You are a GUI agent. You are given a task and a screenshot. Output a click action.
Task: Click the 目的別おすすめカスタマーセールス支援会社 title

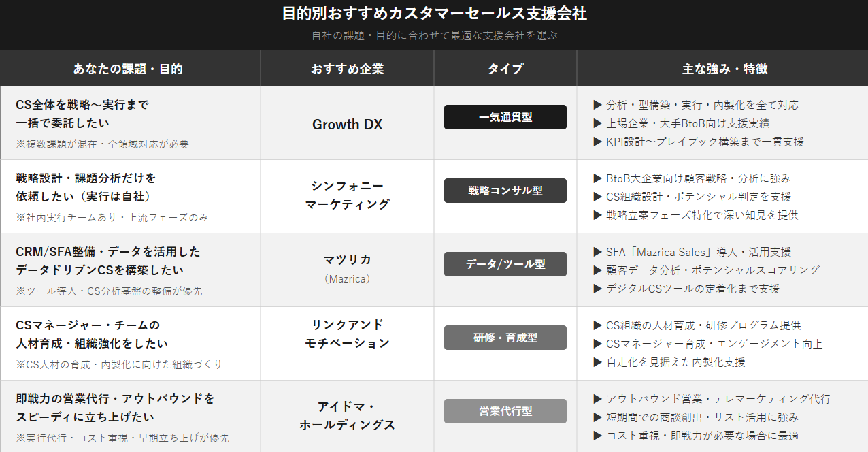click(x=434, y=14)
